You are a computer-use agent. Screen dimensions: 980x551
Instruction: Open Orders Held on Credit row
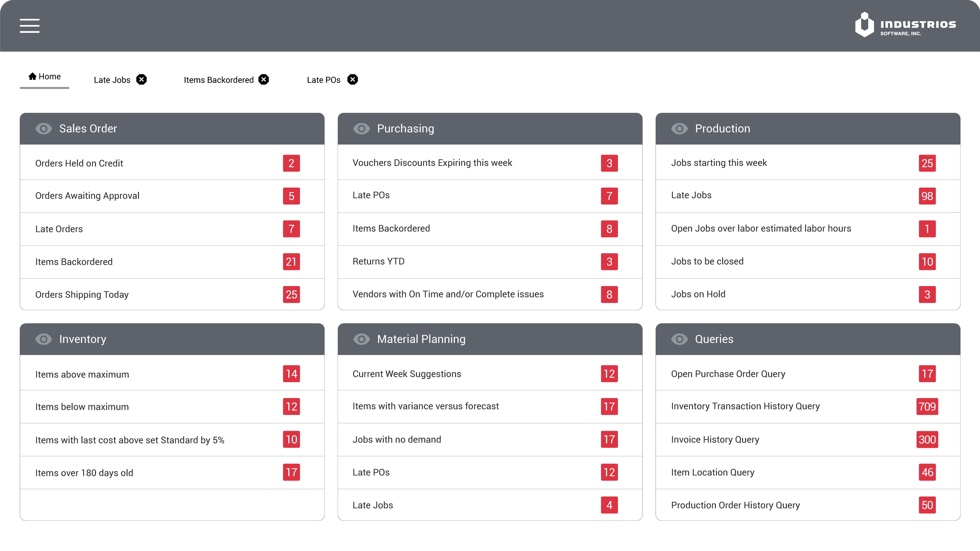pos(79,163)
